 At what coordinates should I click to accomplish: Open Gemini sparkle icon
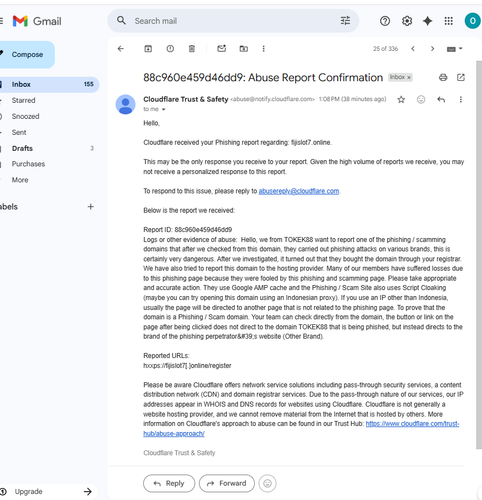pos(427,21)
